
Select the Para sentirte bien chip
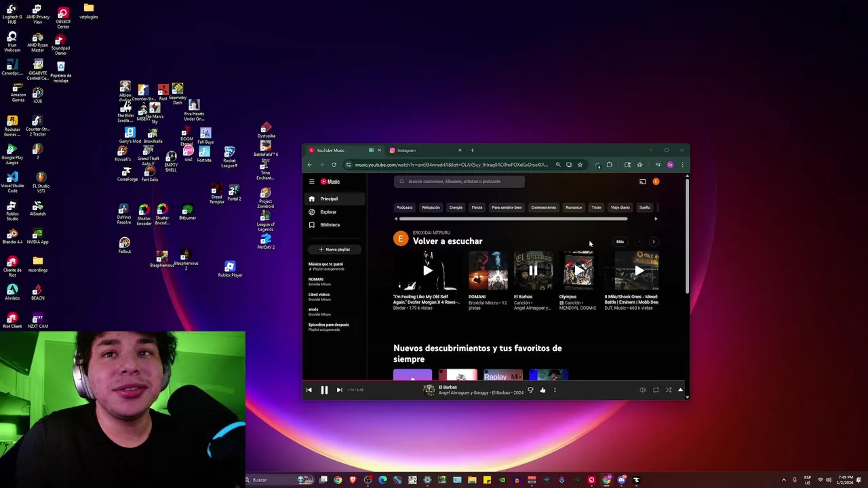tap(507, 207)
